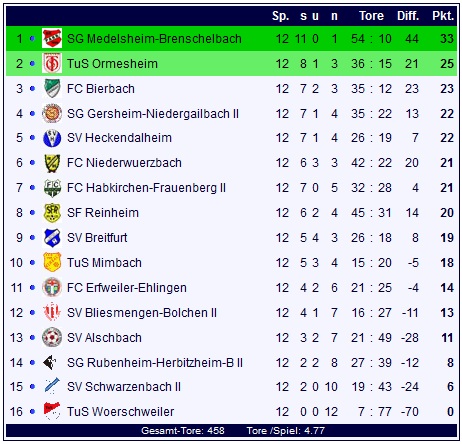Click the Tore column header

pos(371,16)
